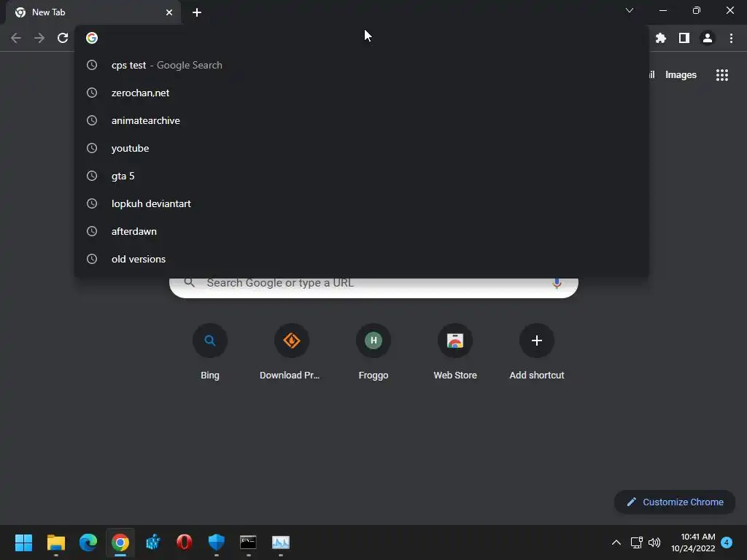The image size is (747, 560).
Task: Open the clock showing 10:41 AM
Action: pos(693,542)
